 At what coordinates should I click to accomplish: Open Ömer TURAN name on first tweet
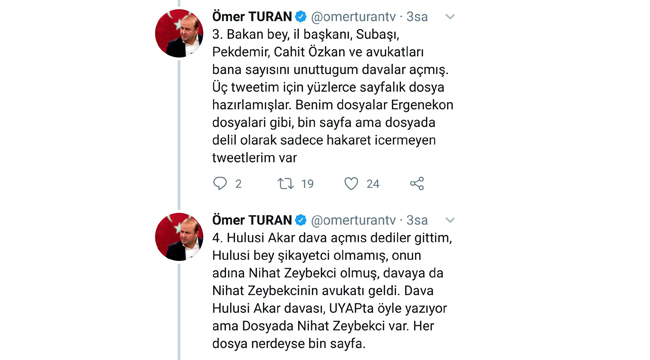(x=252, y=17)
